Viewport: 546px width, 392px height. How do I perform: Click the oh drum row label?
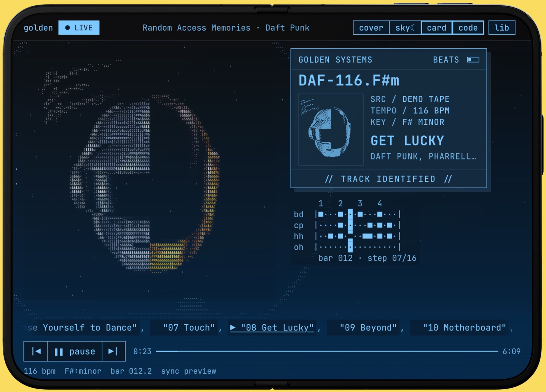(298, 247)
